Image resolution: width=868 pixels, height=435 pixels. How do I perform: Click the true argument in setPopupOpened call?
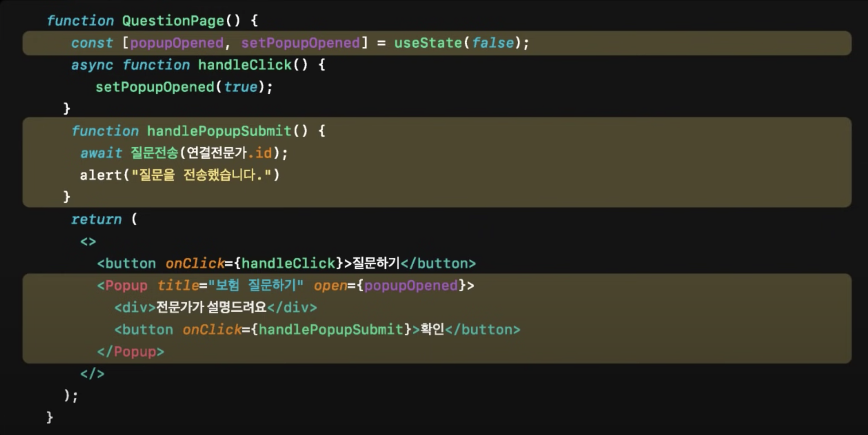tap(240, 87)
